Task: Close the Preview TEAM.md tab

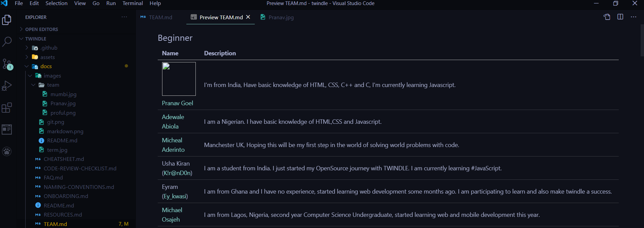Action: (248, 17)
